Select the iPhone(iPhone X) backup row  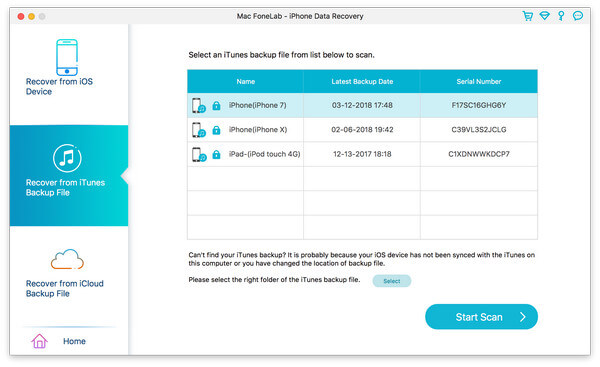point(362,130)
